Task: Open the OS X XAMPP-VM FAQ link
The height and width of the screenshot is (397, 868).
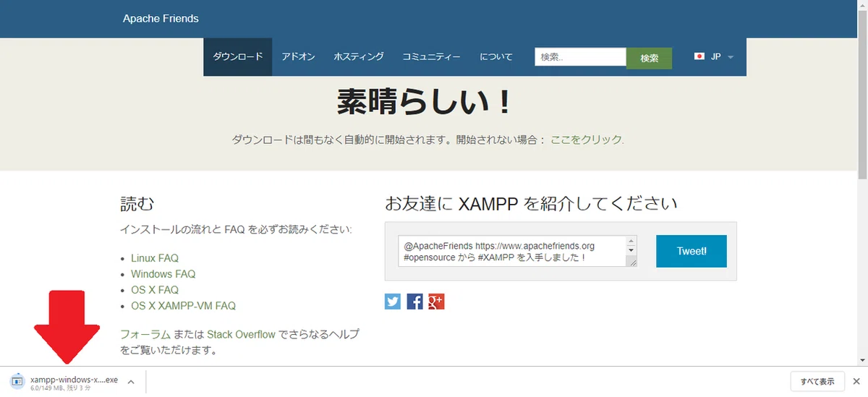Action: point(183,306)
